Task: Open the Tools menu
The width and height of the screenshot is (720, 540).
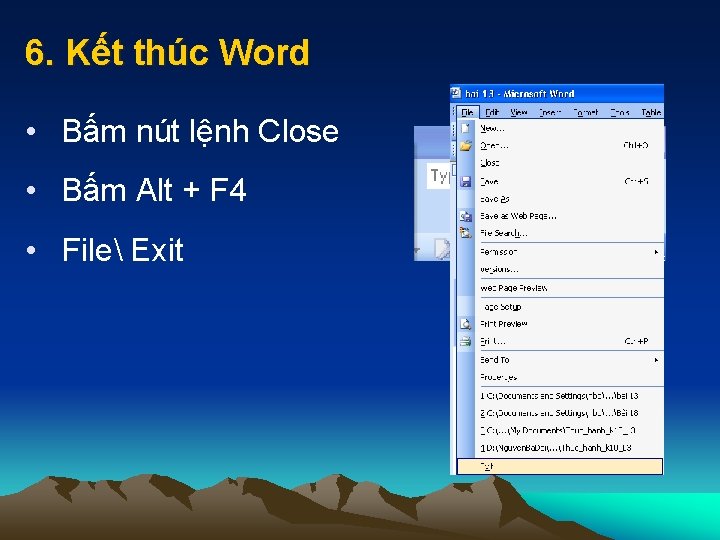Action: click(x=619, y=112)
